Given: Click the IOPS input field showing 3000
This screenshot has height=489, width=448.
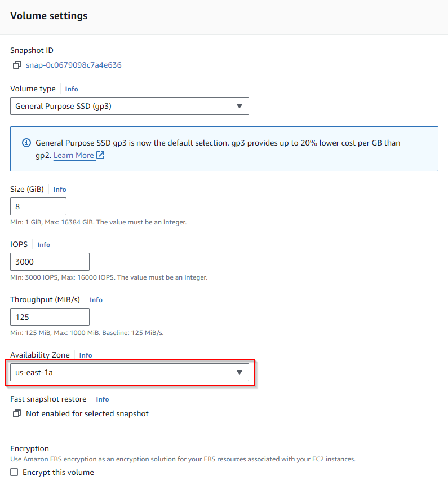Looking at the screenshot, I should pyautogui.click(x=50, y=262).
